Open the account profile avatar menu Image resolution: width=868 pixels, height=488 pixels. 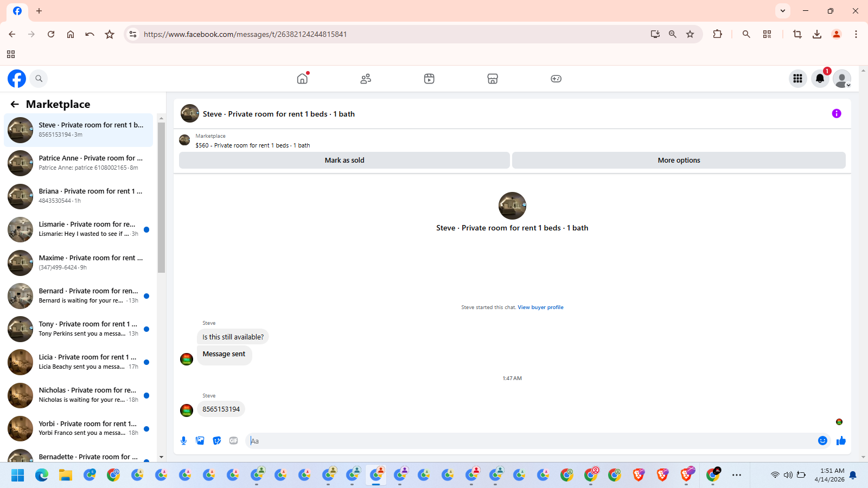(842, 79)
